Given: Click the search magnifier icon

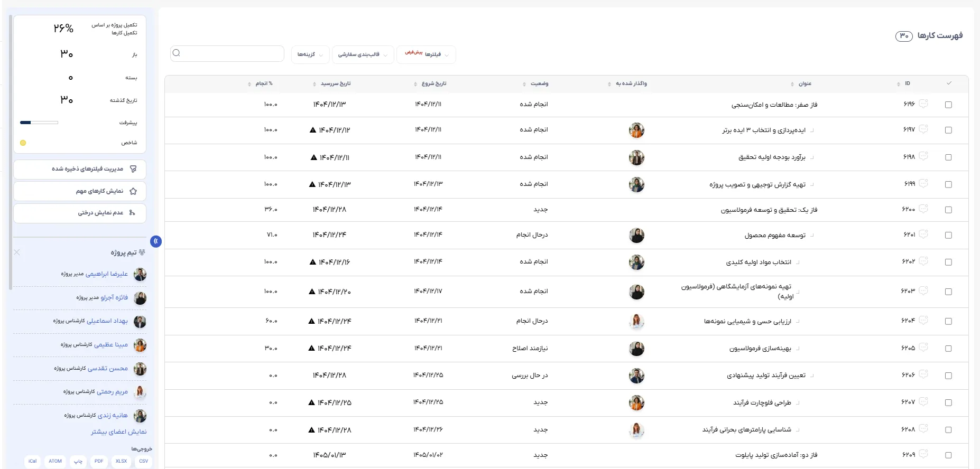Looking at the screenshot, I should pyautogui.click(x=177, y=53).
